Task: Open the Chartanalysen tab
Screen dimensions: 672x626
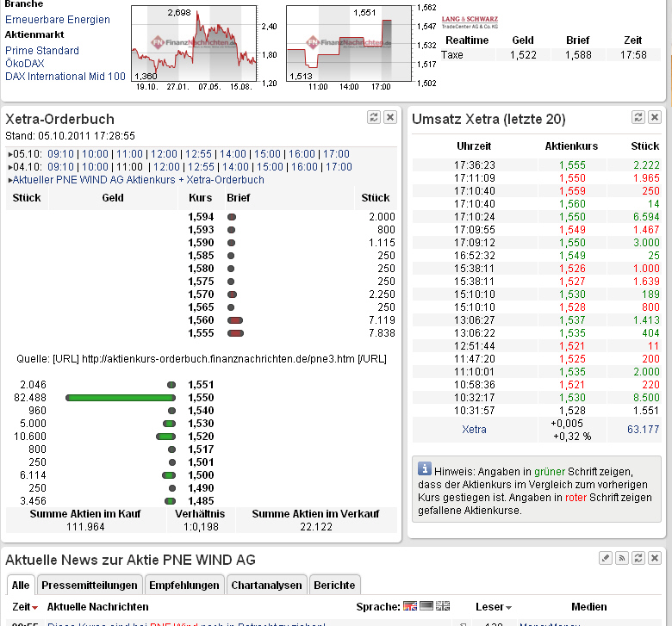Action: [266, 586]
